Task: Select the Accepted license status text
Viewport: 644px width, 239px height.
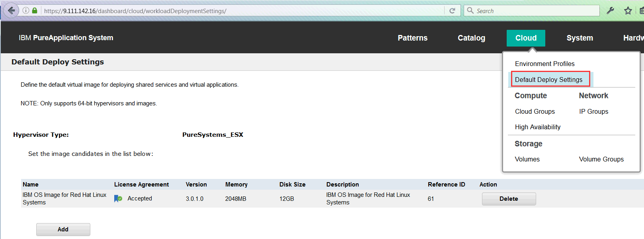Action: [x=140, y=198]
